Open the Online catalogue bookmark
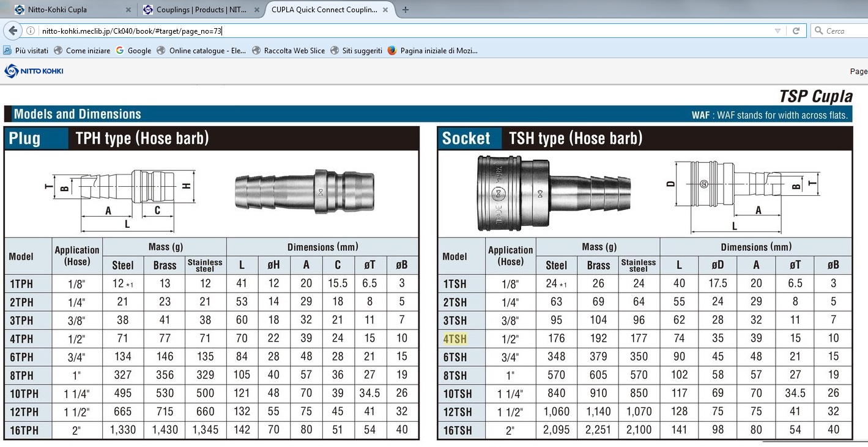This screenshot has width=868, height=447. point(201,51)
